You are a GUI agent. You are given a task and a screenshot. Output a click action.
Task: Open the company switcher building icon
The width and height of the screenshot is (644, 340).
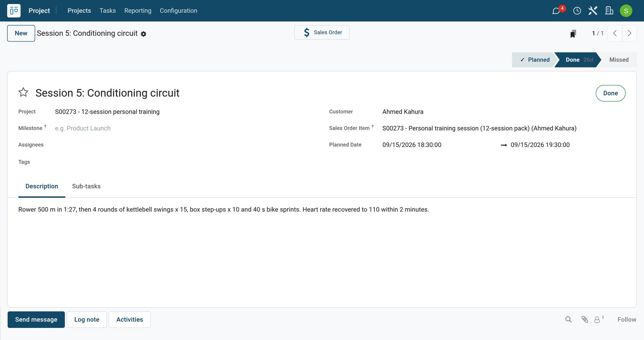[609, 10]
